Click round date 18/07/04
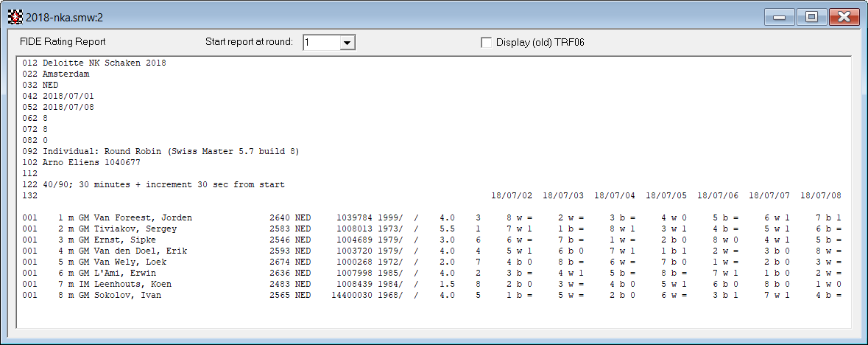Viewport: 868px width, 345px height. tap(615, 196)
